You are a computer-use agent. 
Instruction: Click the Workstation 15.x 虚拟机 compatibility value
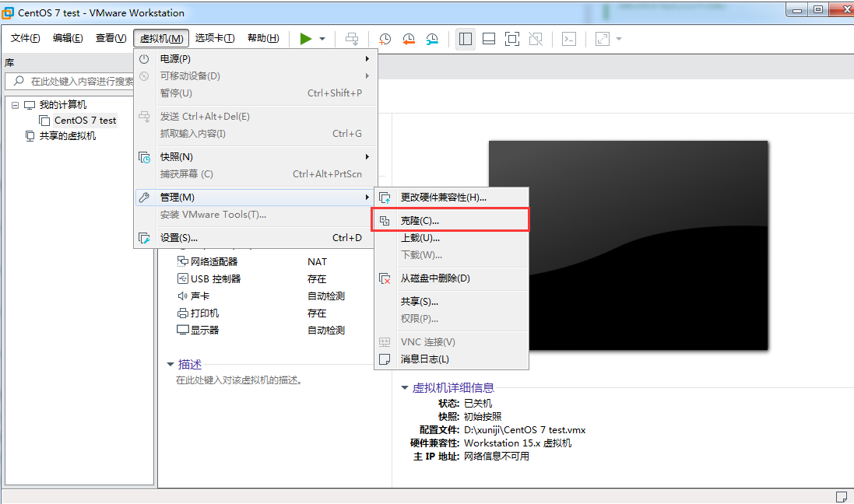tap(518, 443)
